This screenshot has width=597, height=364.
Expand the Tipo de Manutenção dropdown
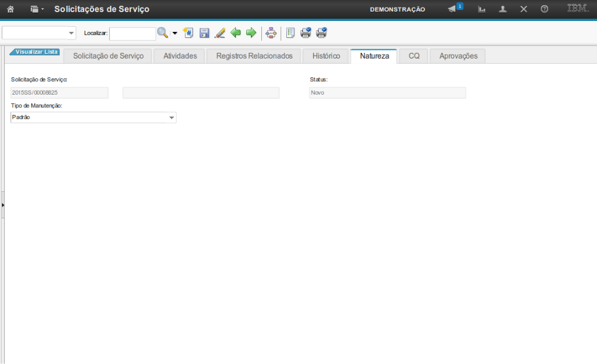click(x=171, y=118)
